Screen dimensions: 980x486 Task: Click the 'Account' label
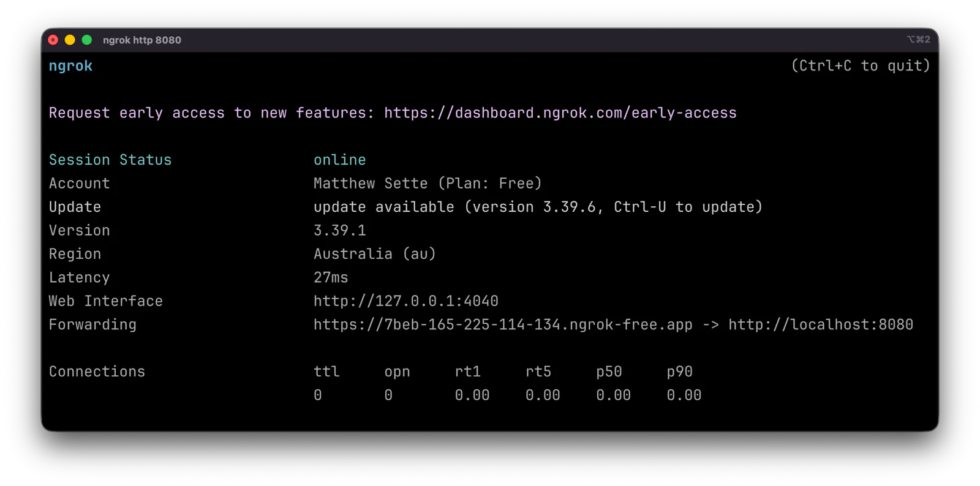(x=80, y=184)
